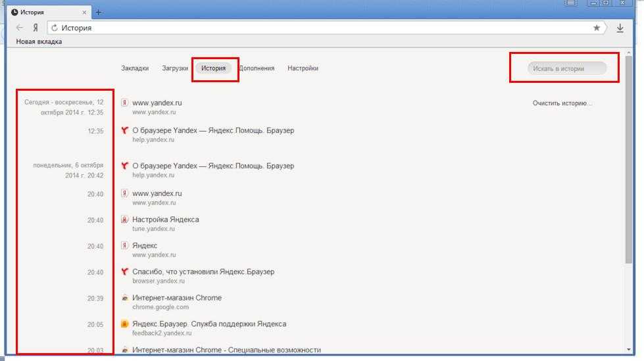Click 'Очистить историю…' link
Screen dimensions: 644x361
(562, 103)
